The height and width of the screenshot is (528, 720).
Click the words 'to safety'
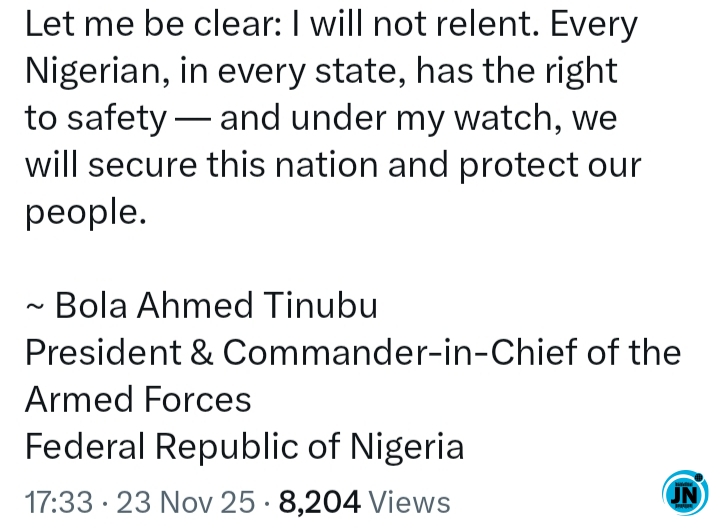tap(95, 119)
